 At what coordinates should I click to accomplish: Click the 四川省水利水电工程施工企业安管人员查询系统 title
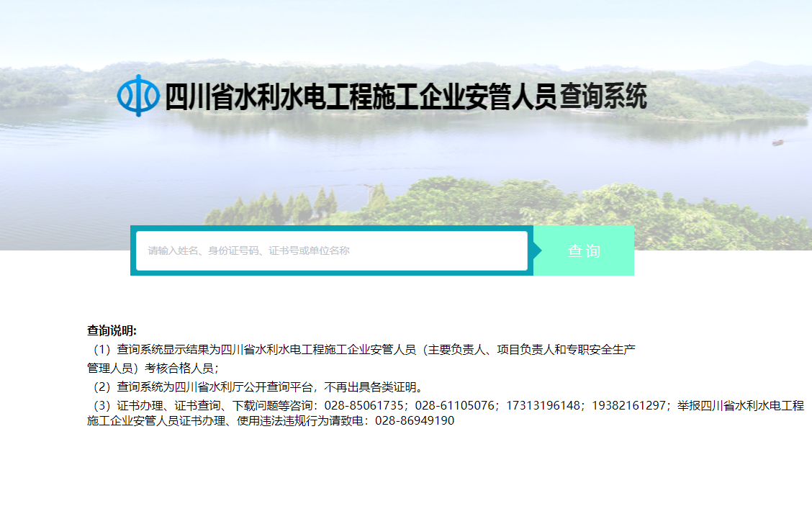[405, 96]
